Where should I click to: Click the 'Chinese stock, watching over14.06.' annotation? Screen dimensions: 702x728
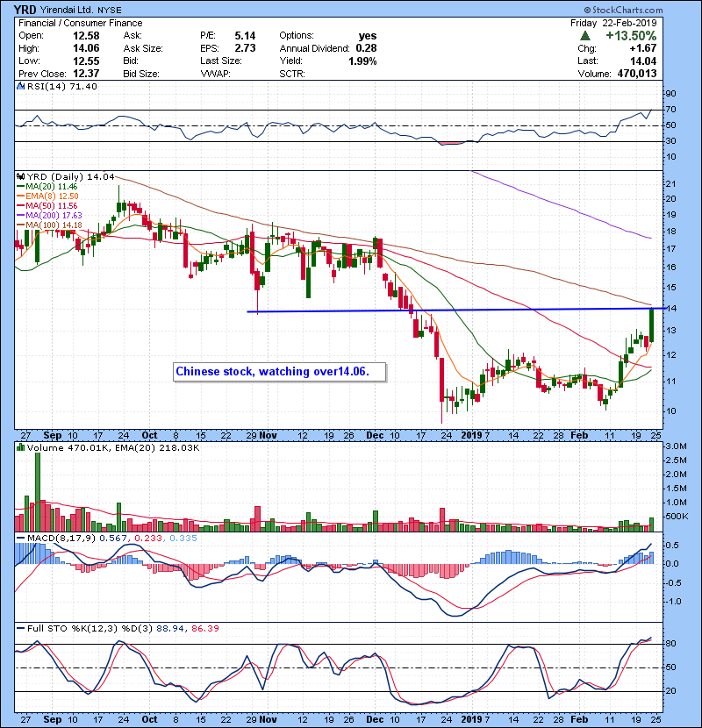coord(279,372)
